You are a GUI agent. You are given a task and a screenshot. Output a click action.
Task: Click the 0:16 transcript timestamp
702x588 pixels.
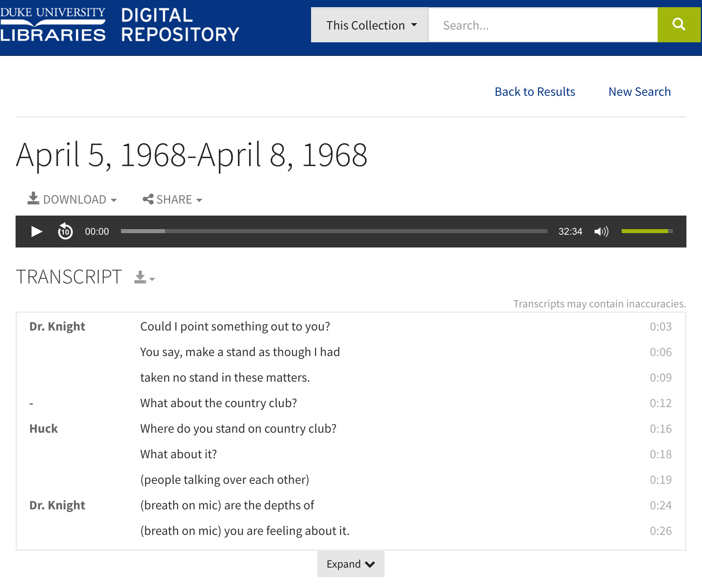660,429
